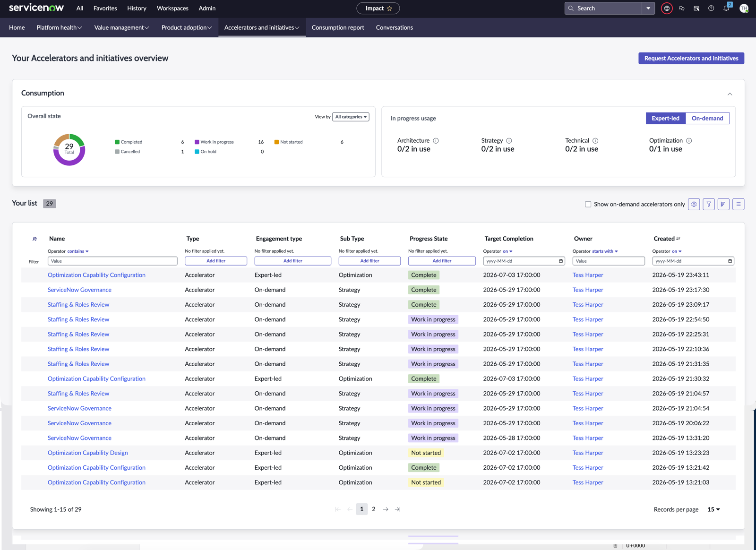Viewport: 756px width, 550px height.
Task: Go to next page arrow
Action: pos(386,509)
